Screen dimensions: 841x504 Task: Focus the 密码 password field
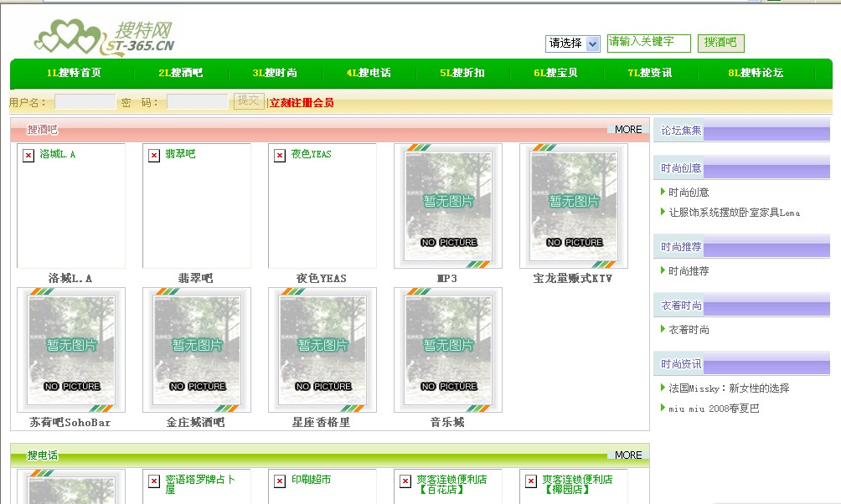click(x=197, y=102)
